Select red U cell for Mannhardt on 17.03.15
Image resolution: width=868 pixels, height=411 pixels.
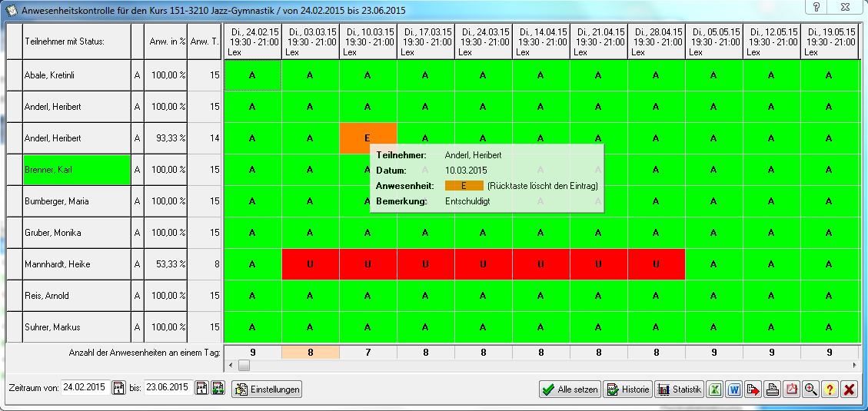pos(425,264)
